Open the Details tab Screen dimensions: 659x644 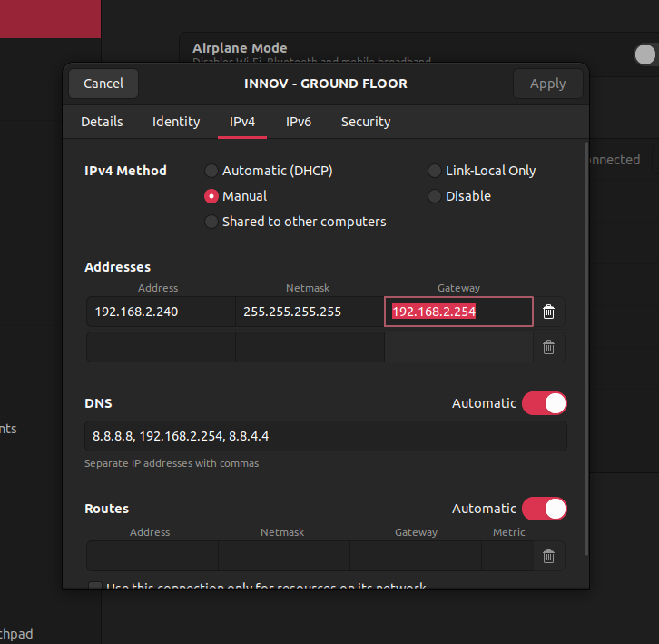pyautogui.click(x=102, y=122)
